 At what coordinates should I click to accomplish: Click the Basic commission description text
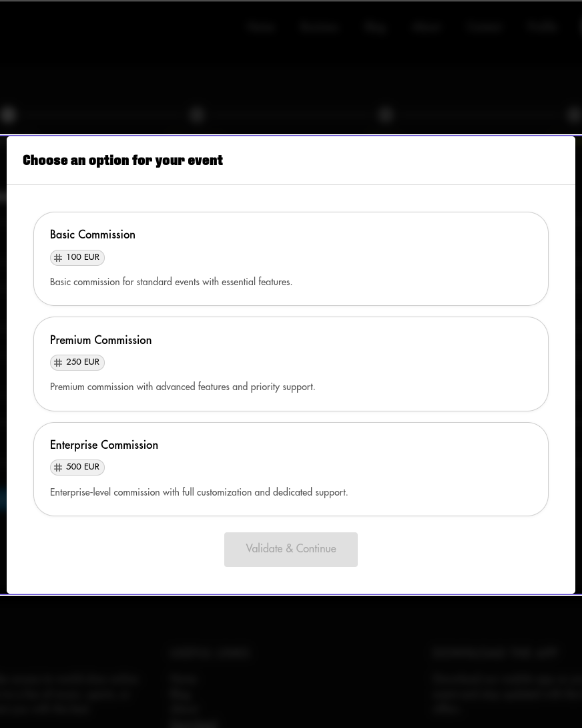click(x=171, y=283)
